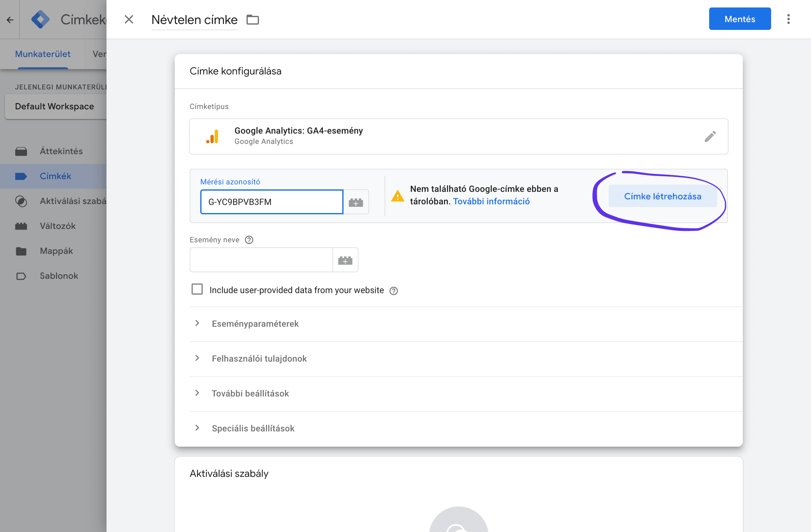Click the Sablonok template icon in sidebar

pyautogui.click(x=21, y=276)
